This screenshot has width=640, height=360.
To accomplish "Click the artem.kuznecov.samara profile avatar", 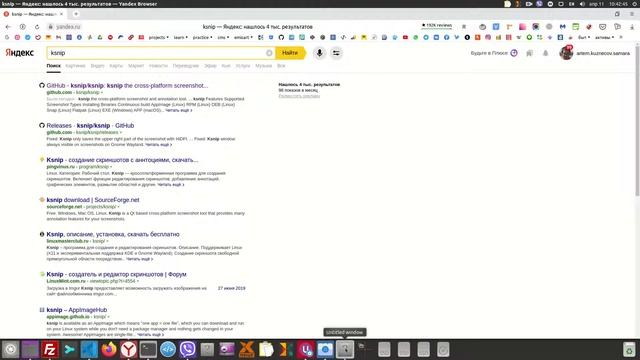I will coord(566,53).
